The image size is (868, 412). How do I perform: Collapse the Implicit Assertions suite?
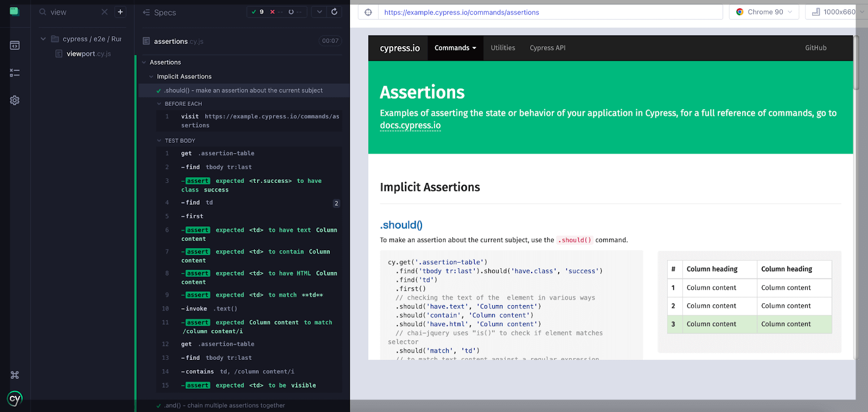151,77
